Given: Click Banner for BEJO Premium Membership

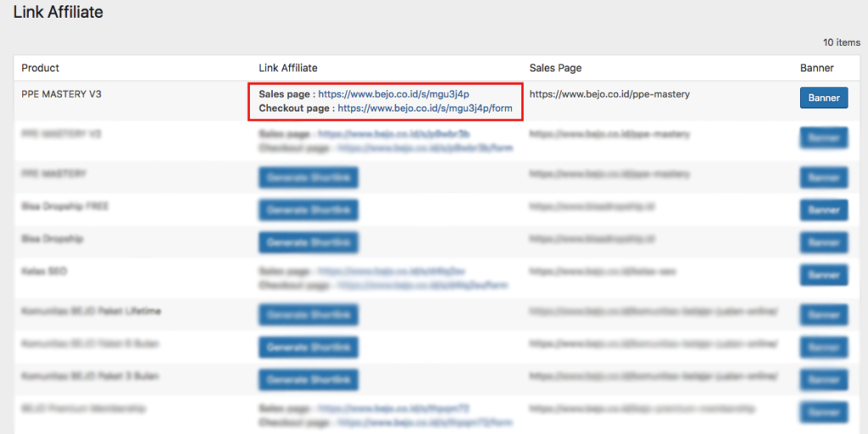Looking at the screenshot, I should [823, 412].
